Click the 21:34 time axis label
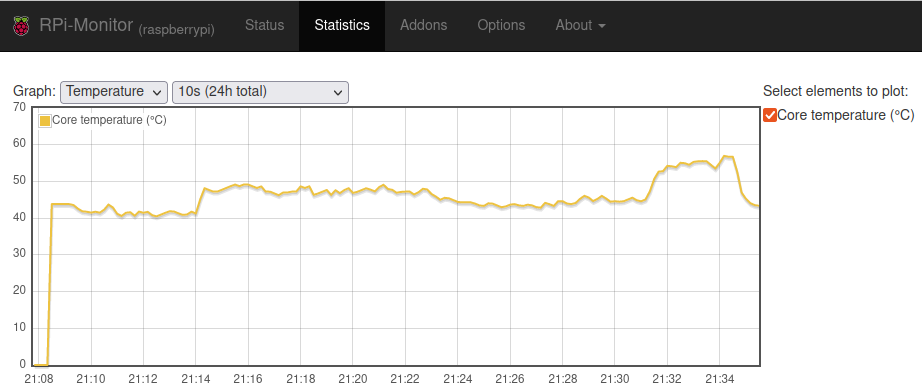 pyautogui.click(x=720, y=379)
